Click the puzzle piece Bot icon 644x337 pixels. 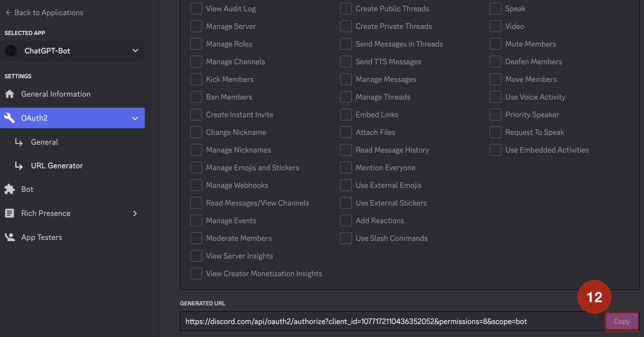tap(9, 189)
